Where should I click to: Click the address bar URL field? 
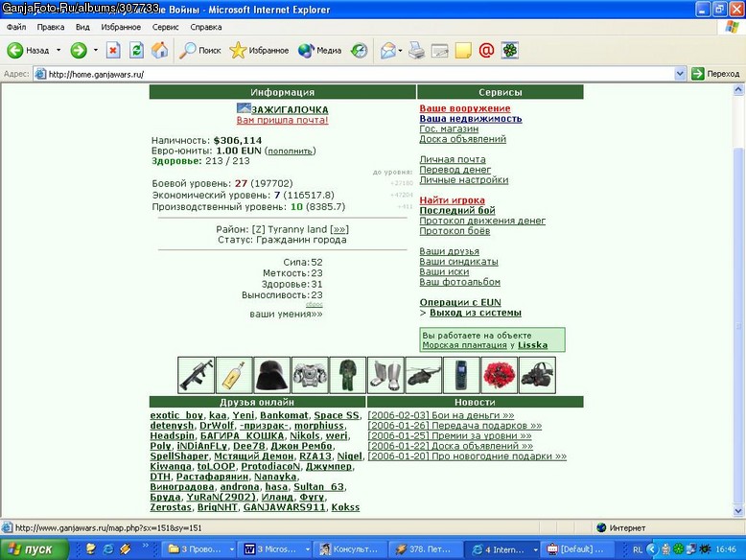[354, 74]
